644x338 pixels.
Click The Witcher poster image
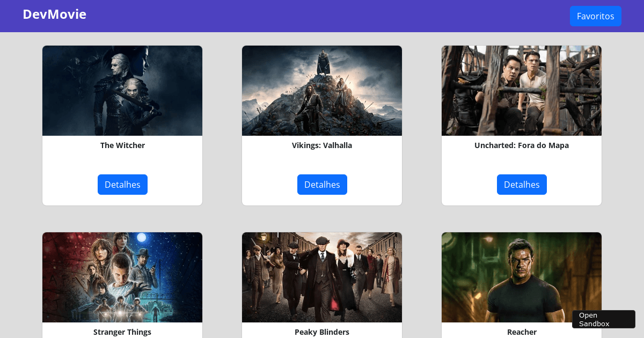(122, 91)
